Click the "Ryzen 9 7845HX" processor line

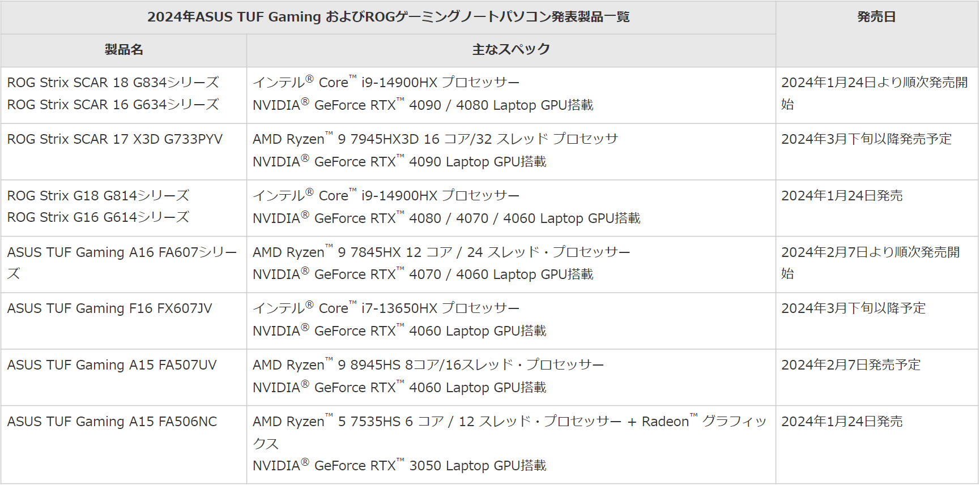[442, 252]
